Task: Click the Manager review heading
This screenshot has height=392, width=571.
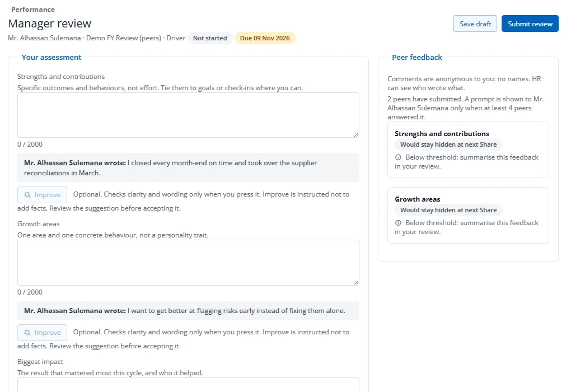Action: [x=50, y=24]
